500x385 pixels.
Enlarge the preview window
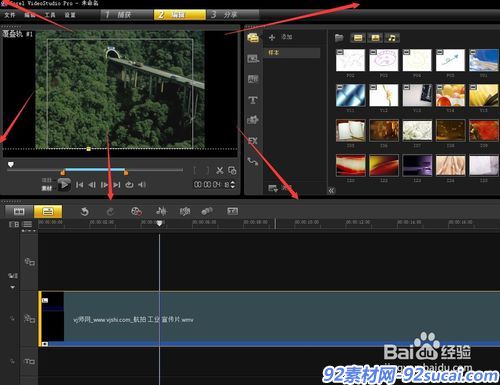(x=232, y=170)
